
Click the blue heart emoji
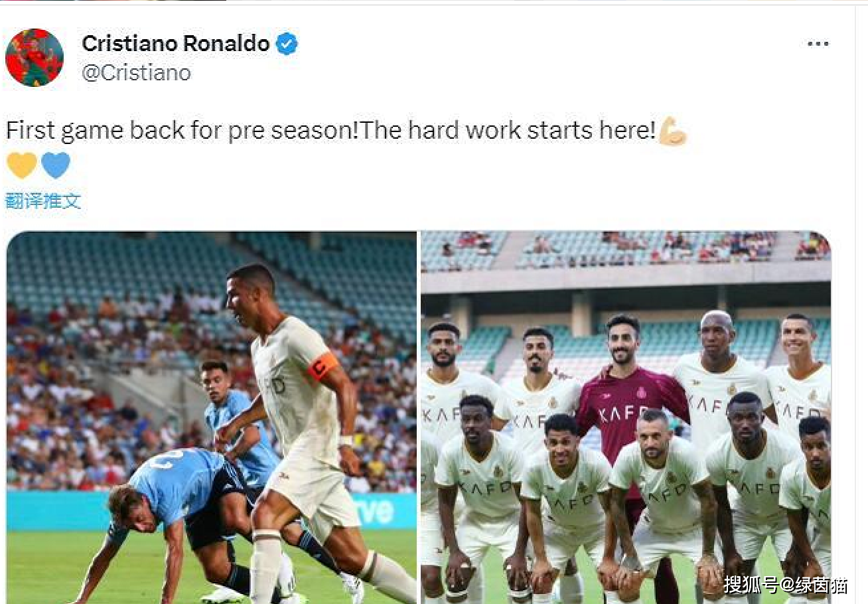point(56,165)
